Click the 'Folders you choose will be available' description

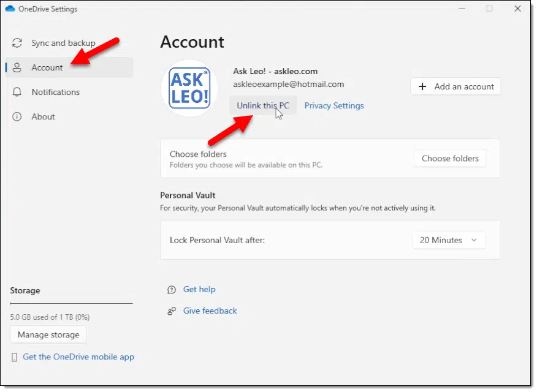(x=246, y=165)
